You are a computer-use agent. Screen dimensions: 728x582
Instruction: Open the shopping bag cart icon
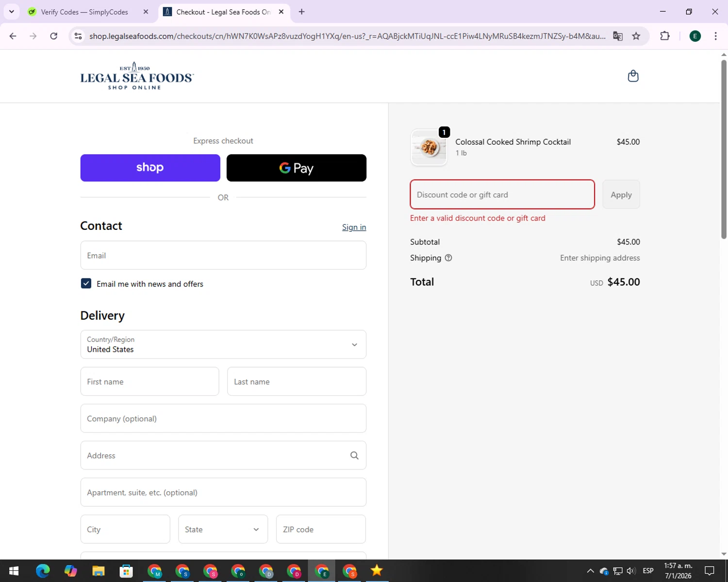[x=633, y=76]
